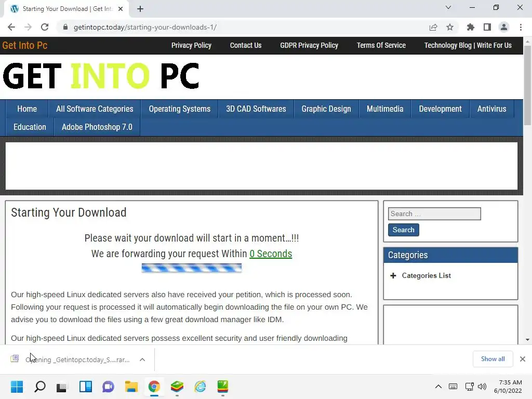Open Development menu item
Viewport: 532px width, 399px height.
coord(440,109)
